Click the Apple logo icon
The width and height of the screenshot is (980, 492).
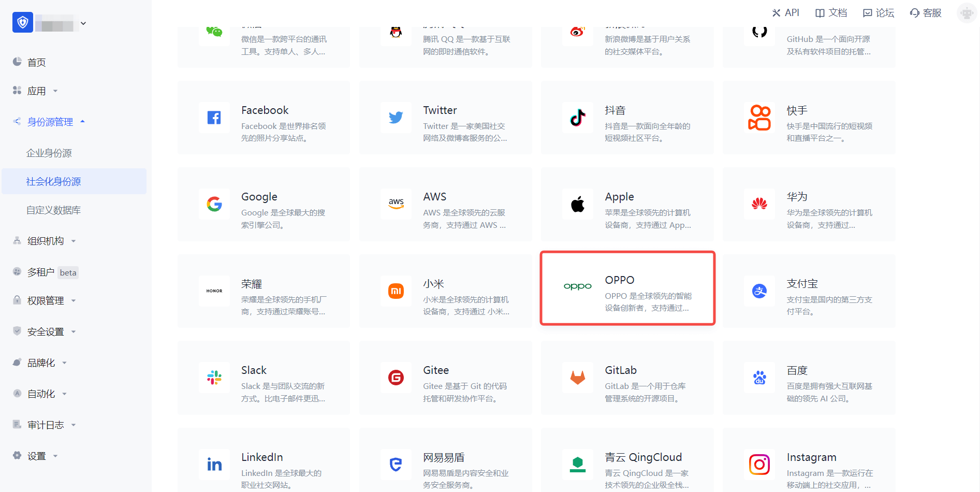coord(578,204)
